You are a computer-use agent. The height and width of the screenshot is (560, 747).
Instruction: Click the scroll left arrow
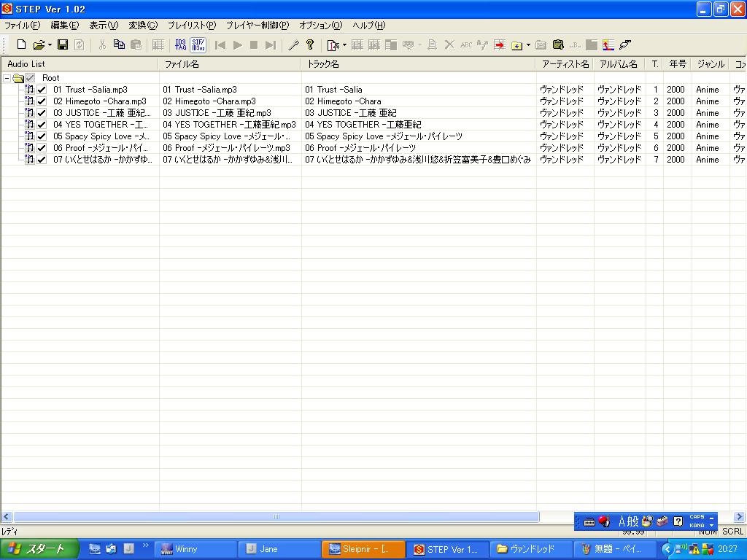click(7, 517)
